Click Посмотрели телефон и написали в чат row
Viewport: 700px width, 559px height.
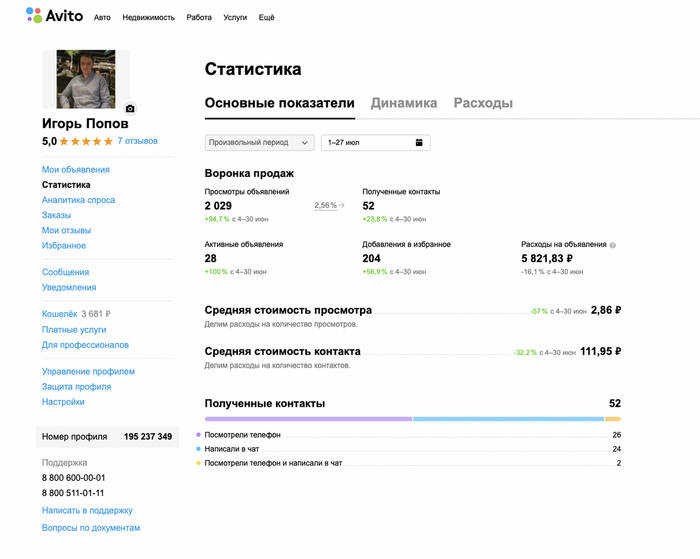pos(408,463)
